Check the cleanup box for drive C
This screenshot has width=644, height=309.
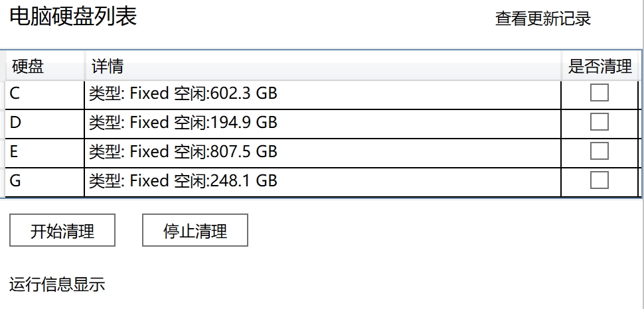tap(600, 93)
